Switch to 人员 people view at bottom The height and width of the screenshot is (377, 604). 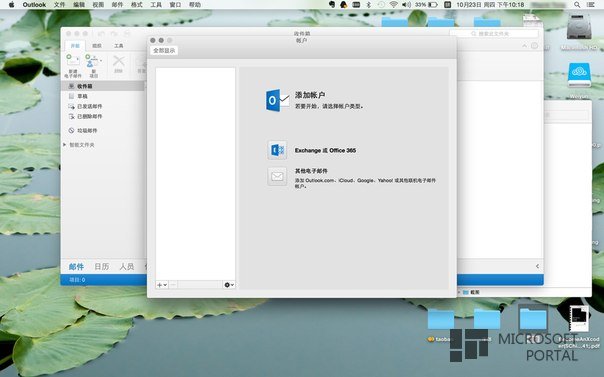[x=127, y=266]
